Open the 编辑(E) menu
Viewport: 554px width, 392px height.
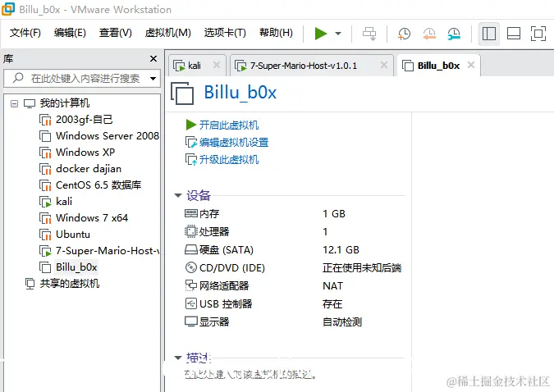click(x=70, y=33)
